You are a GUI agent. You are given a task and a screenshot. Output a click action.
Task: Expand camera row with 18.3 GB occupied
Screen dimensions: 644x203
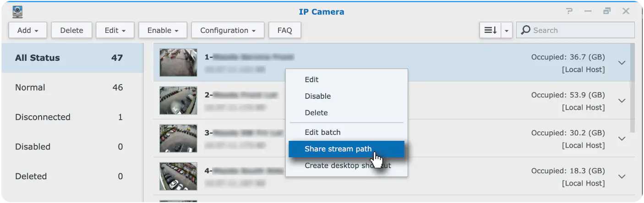622,176
